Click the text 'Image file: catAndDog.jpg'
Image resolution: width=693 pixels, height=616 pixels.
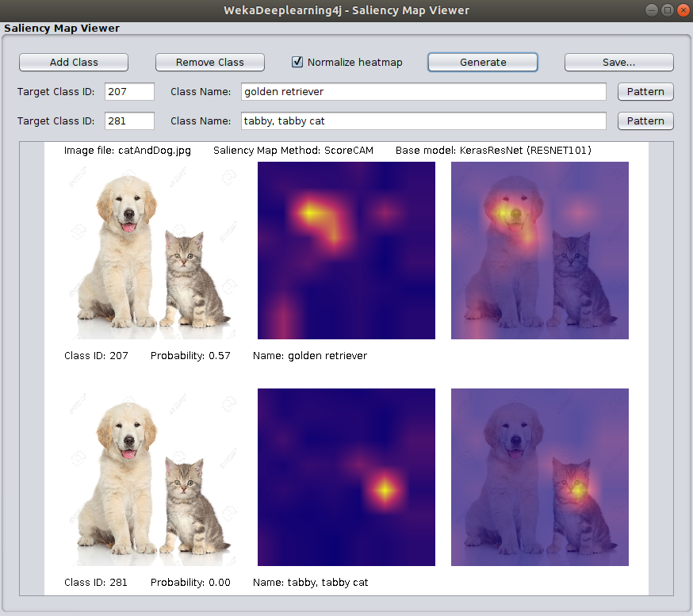click(128, 151)
